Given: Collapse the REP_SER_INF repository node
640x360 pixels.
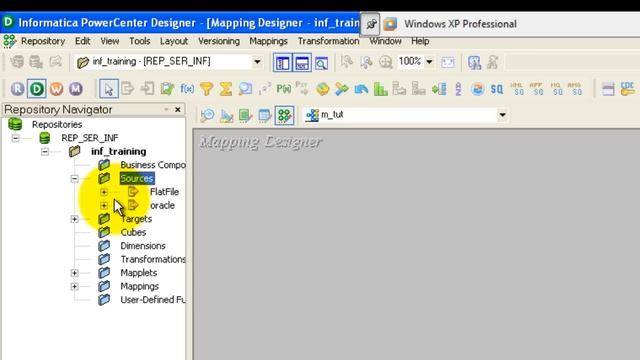Looking at the screenshot, I should click(x=16, y=138).
